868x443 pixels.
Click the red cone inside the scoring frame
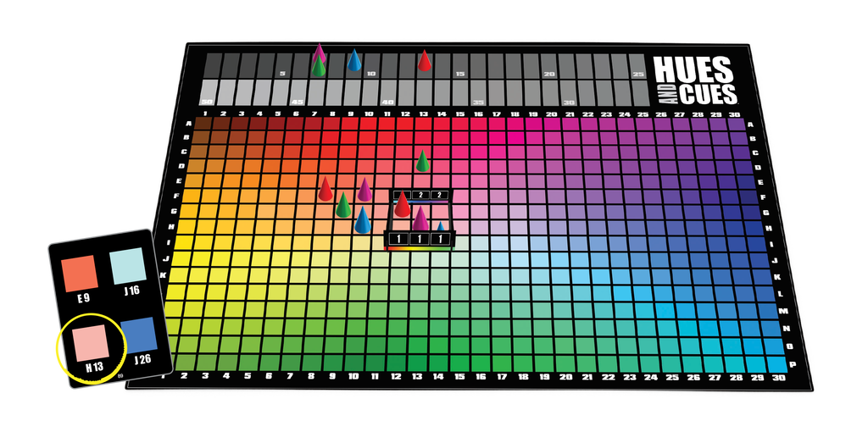tap(403, 204)
